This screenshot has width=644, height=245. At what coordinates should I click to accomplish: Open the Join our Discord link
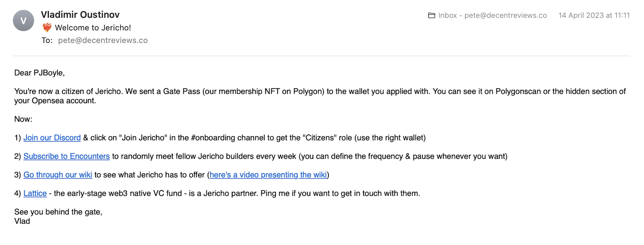(x=52, y=138)
